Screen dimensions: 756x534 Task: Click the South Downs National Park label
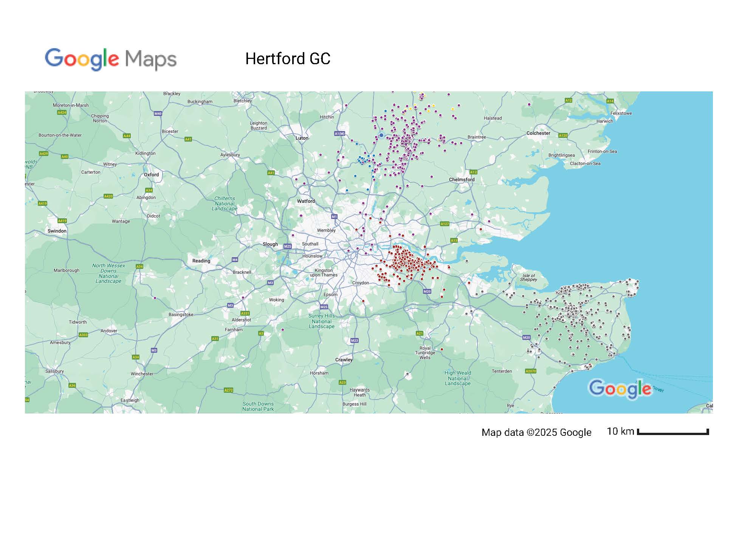[x=258, y=406]
